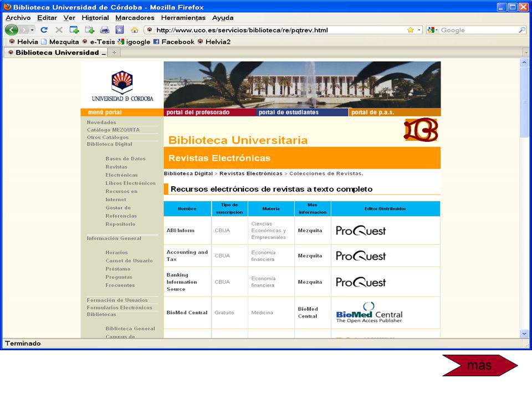This screenshot has width=532, height=399.
Task: Bookmark this page with the yellow star
Action: coord(411,30)
